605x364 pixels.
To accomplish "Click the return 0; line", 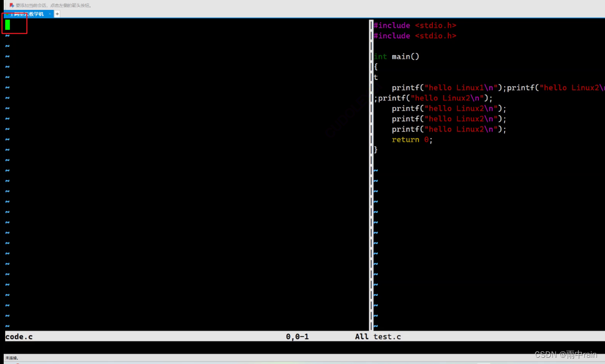I will [412, 140].
